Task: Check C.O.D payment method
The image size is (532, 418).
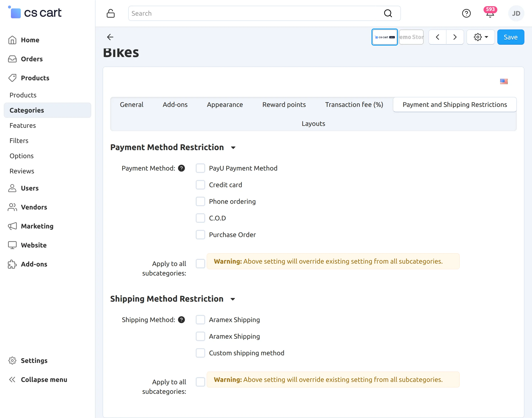Action: point(200,218)
